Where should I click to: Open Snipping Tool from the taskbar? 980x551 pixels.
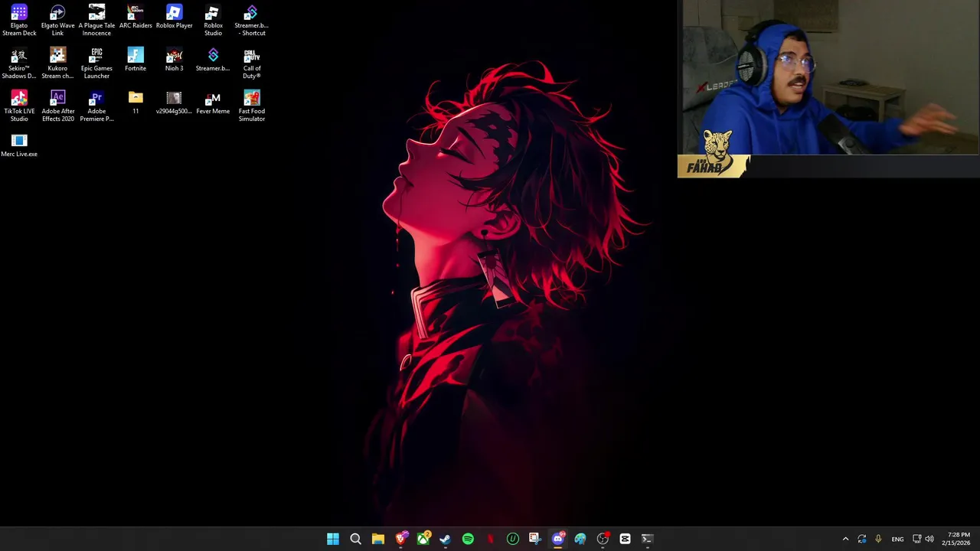coord(535,539)
